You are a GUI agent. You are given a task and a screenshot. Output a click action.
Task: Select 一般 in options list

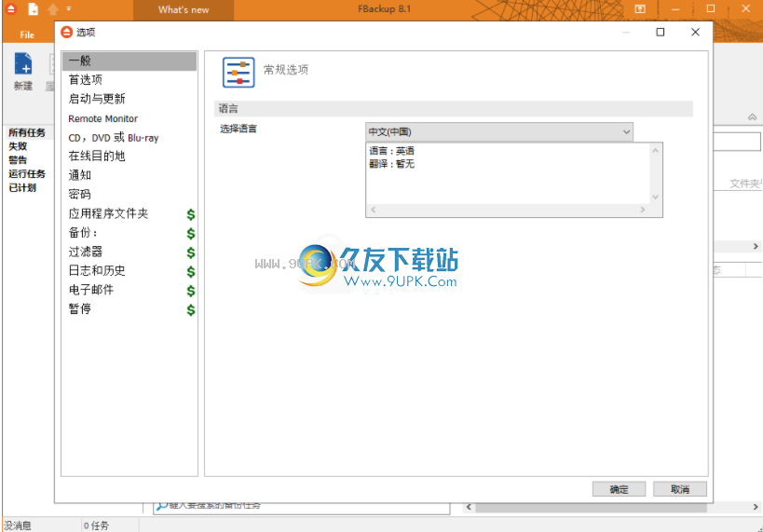[x=129, y=61]
